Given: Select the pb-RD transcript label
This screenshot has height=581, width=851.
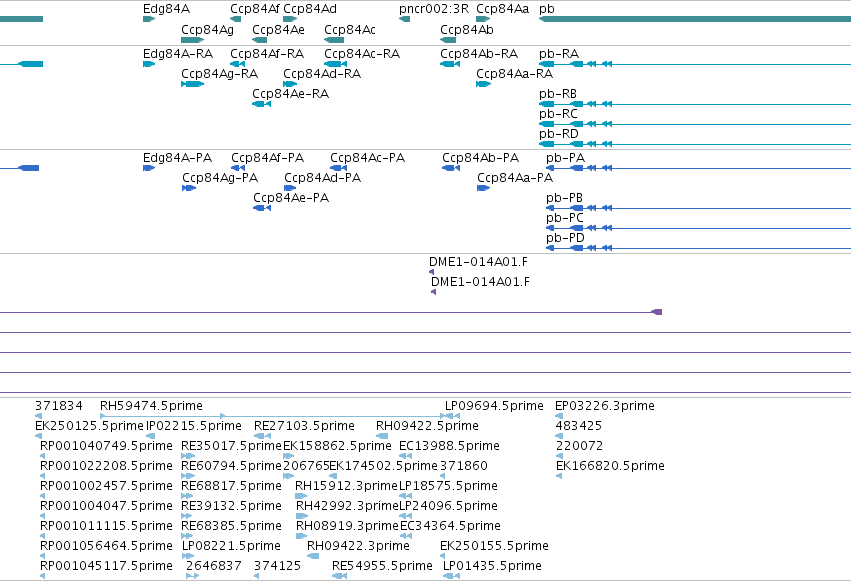Looking at the screenshot, I should click(558, 134).
